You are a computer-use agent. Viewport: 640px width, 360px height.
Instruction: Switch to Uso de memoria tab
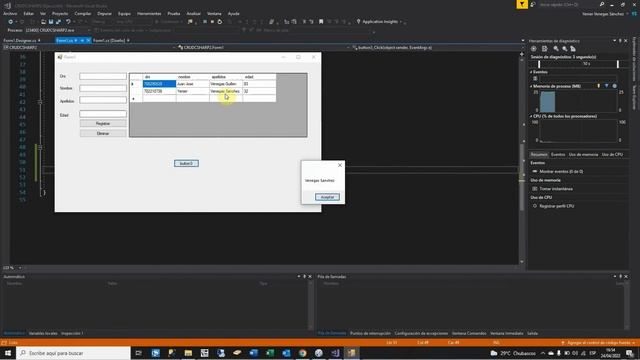click(x=583, y=155)
